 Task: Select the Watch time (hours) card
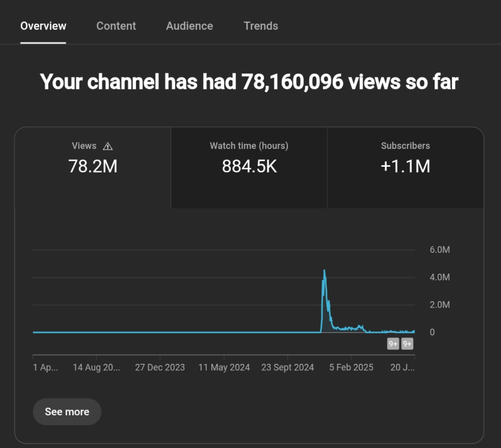pos(249,168)
